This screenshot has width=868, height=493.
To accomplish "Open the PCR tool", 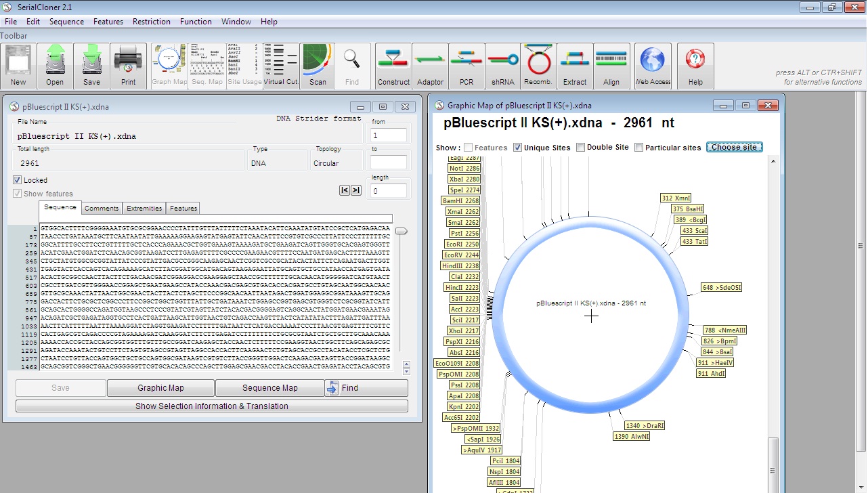I will (466, 66).
